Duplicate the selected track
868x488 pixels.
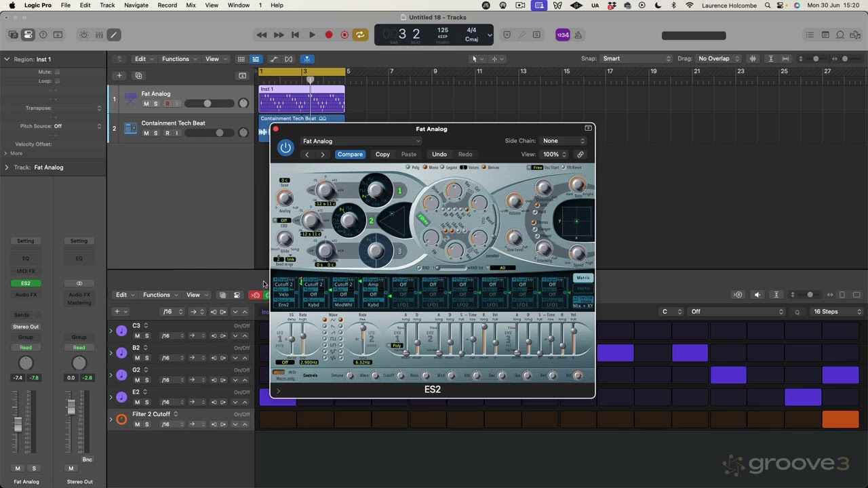(138, 75)
